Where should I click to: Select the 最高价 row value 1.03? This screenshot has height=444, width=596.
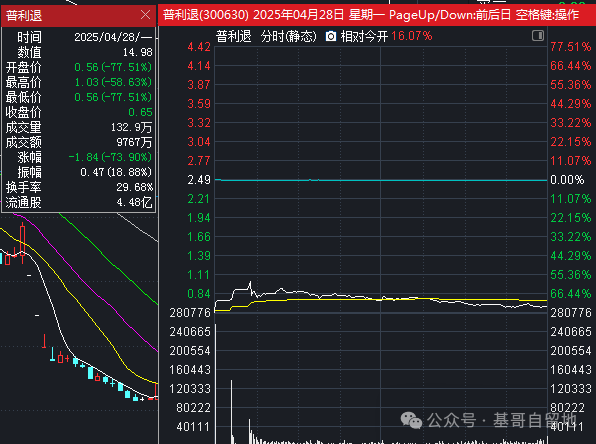click(x=113, y=82)
